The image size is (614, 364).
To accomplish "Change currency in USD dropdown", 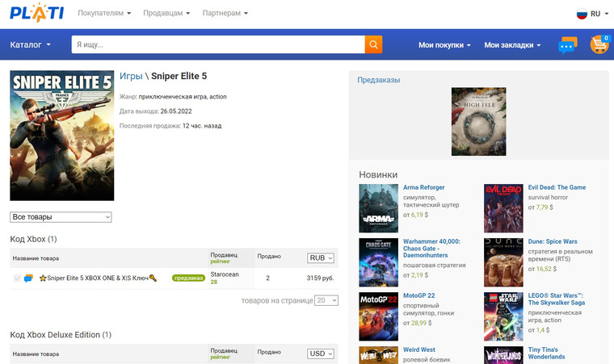I will 320,354.
